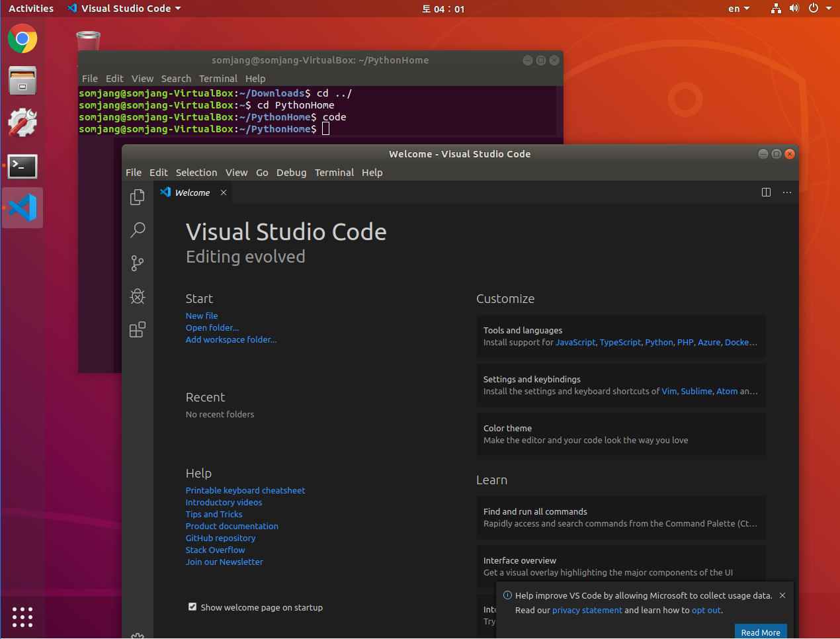Open the editor More Actions ellipsis
840x639 pixels.
(786, 192)
